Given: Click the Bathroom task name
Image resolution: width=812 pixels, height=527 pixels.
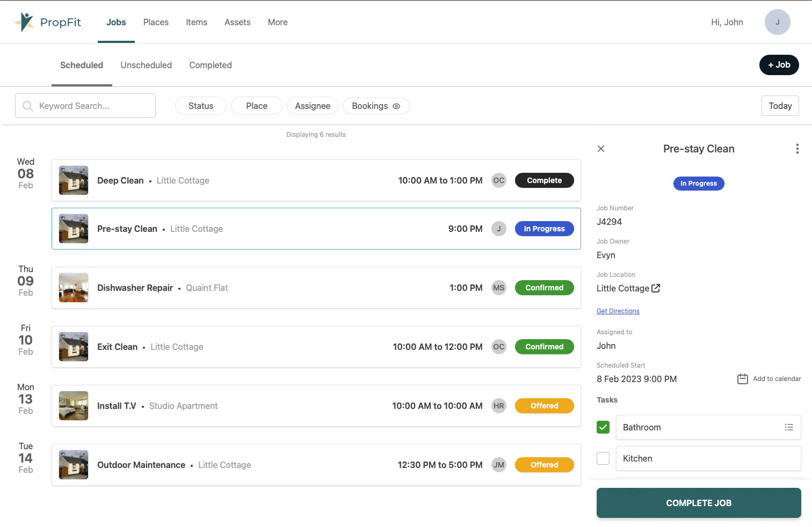Looking at the screenshot, I should [x=642, y=427].
